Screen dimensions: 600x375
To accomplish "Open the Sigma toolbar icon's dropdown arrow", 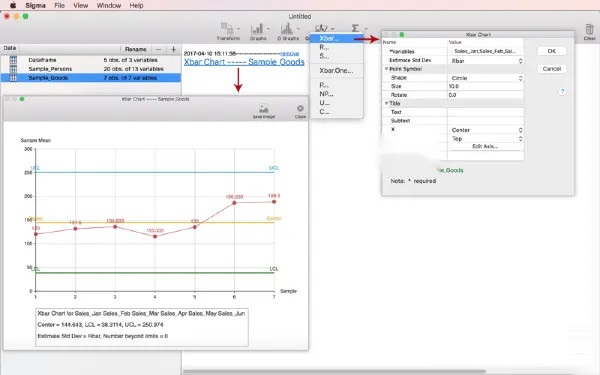I will click(365, 29).
